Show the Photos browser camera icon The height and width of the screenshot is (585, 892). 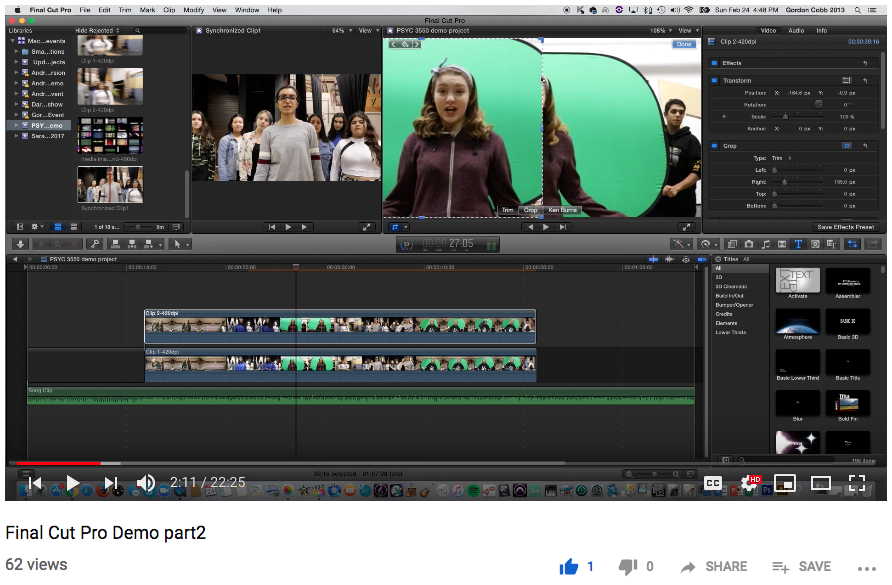749,244
